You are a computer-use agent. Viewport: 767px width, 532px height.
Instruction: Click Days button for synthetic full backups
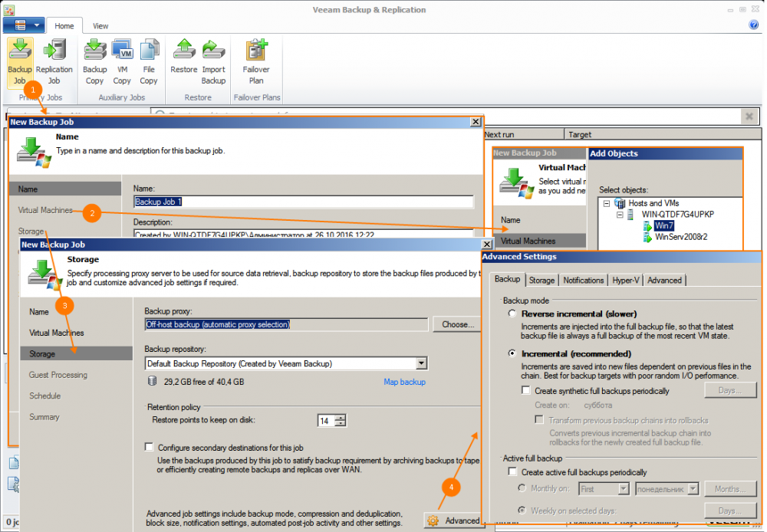pyautogui.click(x=730, y=390)
